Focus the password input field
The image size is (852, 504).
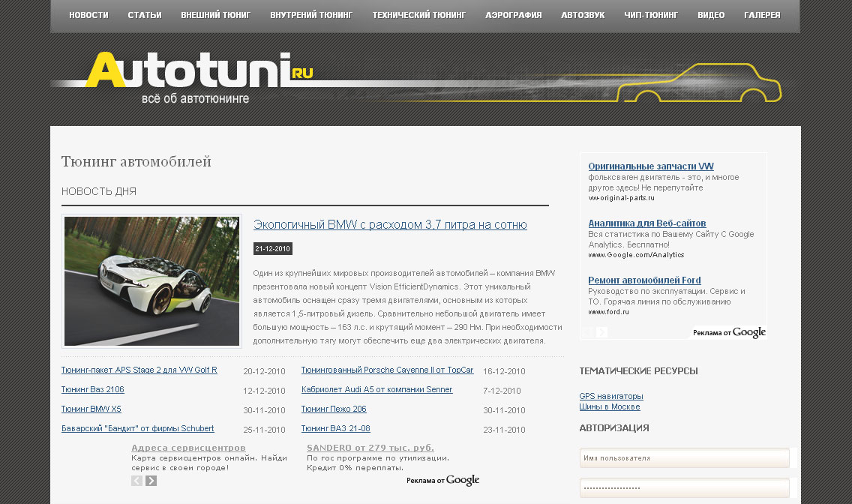684,487
